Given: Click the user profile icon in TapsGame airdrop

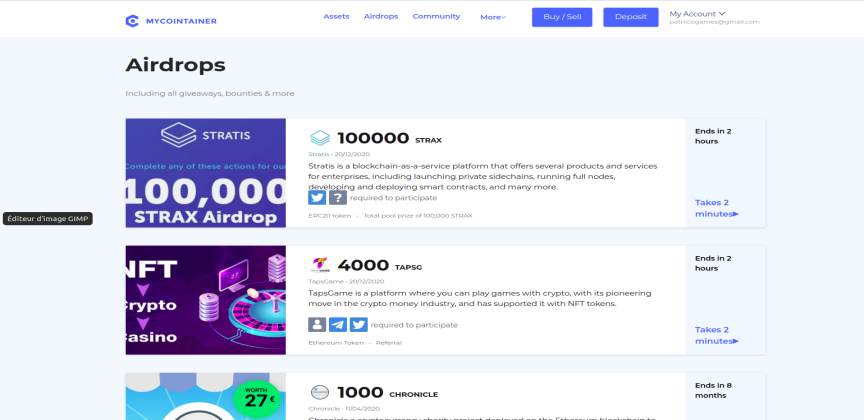Looking at the screenshot, I should click(317, 325).
